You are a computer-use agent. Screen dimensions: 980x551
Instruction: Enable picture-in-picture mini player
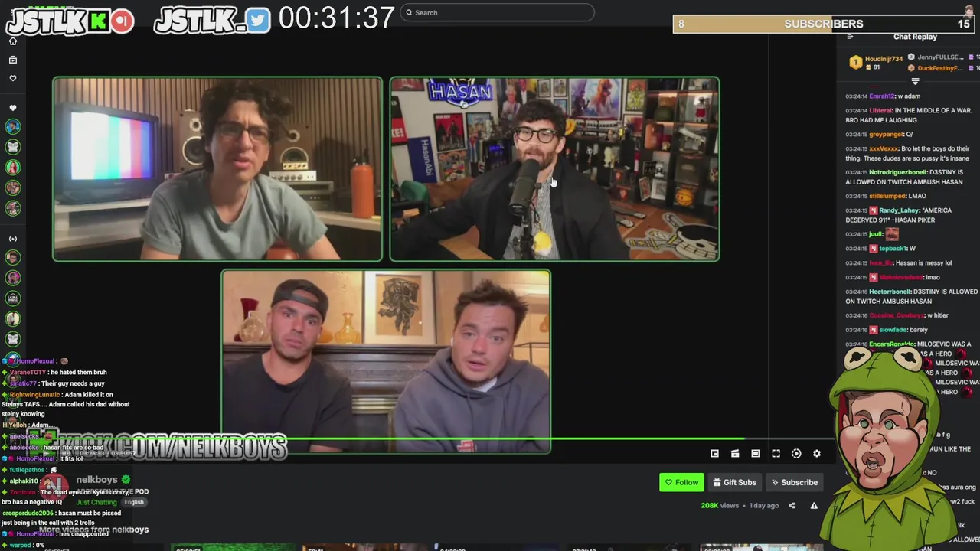pyautogui.click(x=714, y=454)
